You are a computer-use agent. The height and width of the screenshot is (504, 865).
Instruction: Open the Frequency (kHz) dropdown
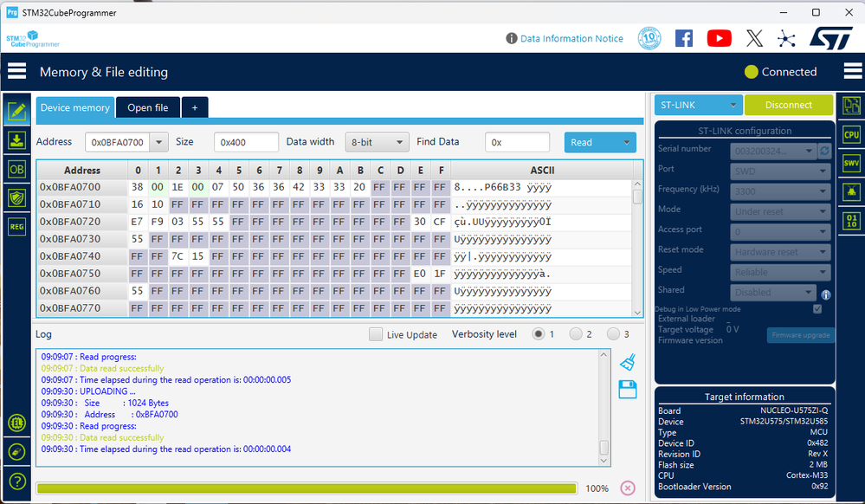tap(781, 191)
